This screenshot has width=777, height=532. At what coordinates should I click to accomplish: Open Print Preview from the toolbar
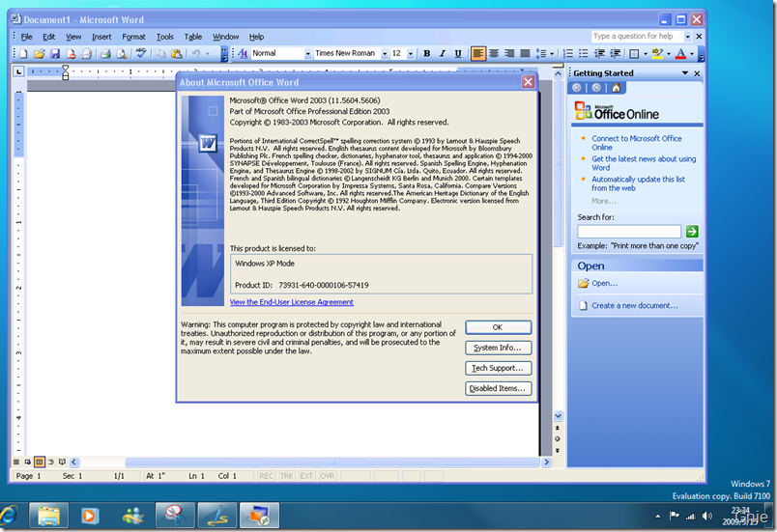122,54
